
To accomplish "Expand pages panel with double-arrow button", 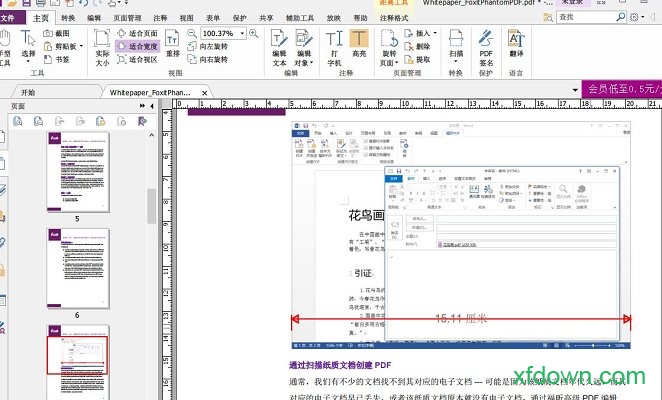I will tap(142, 106).
